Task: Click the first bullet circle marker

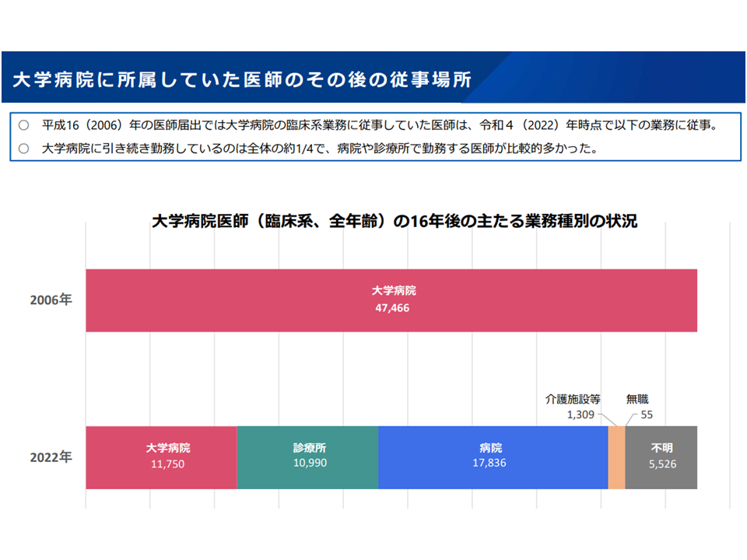Action: [x=23, y=124]
